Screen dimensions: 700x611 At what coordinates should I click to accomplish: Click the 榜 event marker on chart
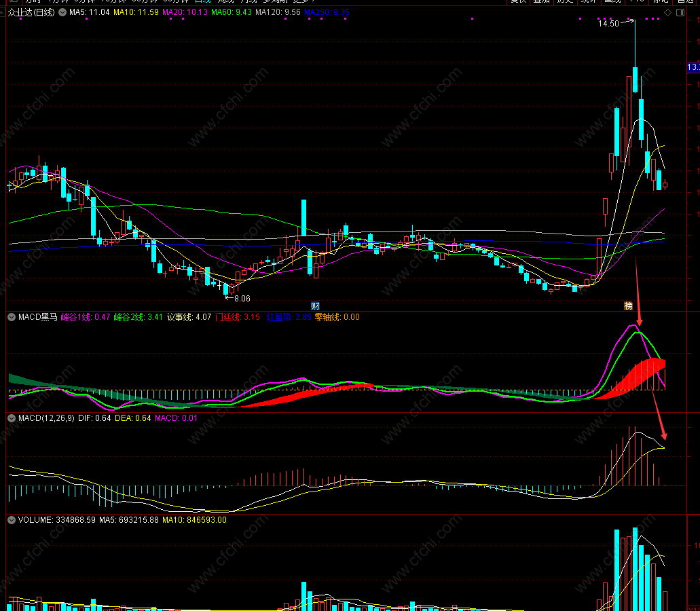pyautogui.click(x=628, y=305)
